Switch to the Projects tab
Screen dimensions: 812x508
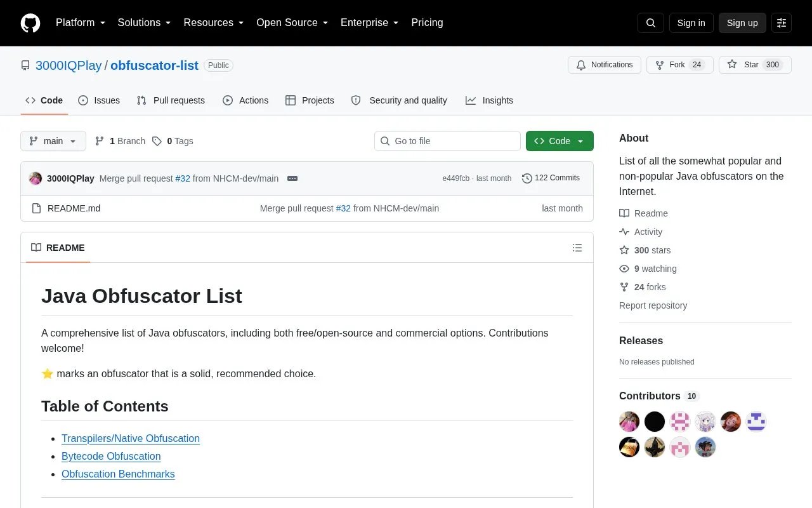pos(310,100)
